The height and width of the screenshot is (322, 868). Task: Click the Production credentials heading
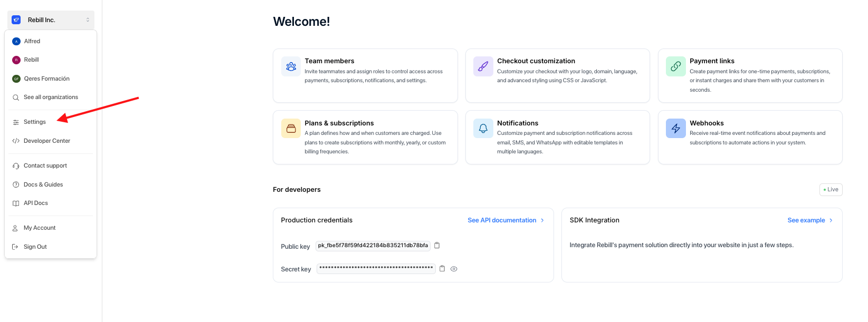[x=317, y=220]
